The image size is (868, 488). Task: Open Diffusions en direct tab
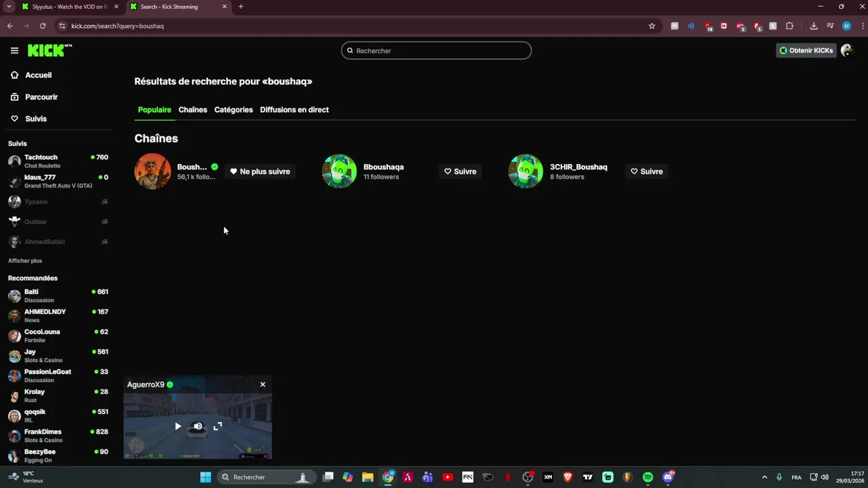click(294, 110)
